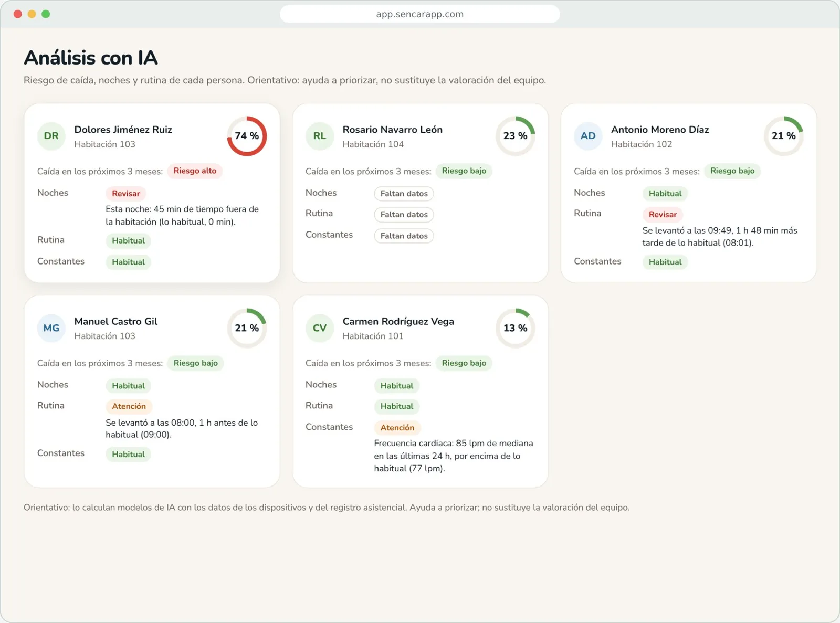Click the MG avatar for Manuel Castro Gil
This screenshot has height=623, width=840.
click(x=51, y=328)
